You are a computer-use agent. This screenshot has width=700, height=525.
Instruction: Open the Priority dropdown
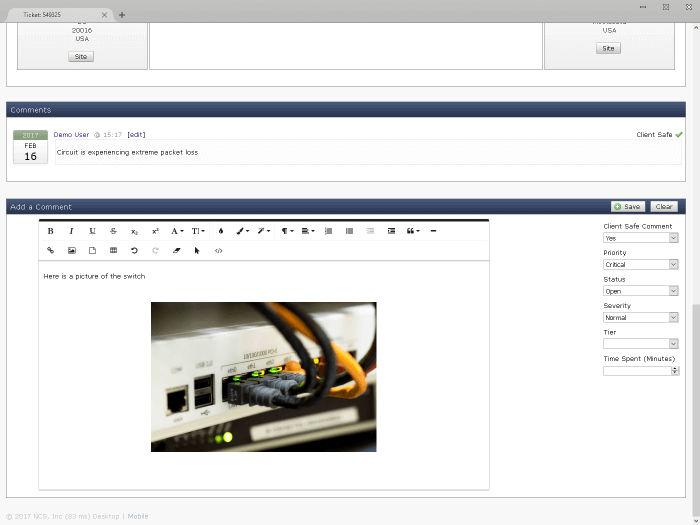[x=640, y=265]
